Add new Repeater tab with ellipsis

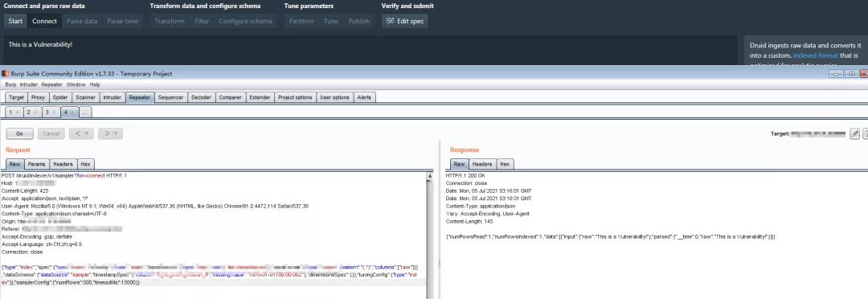point(85,113)
